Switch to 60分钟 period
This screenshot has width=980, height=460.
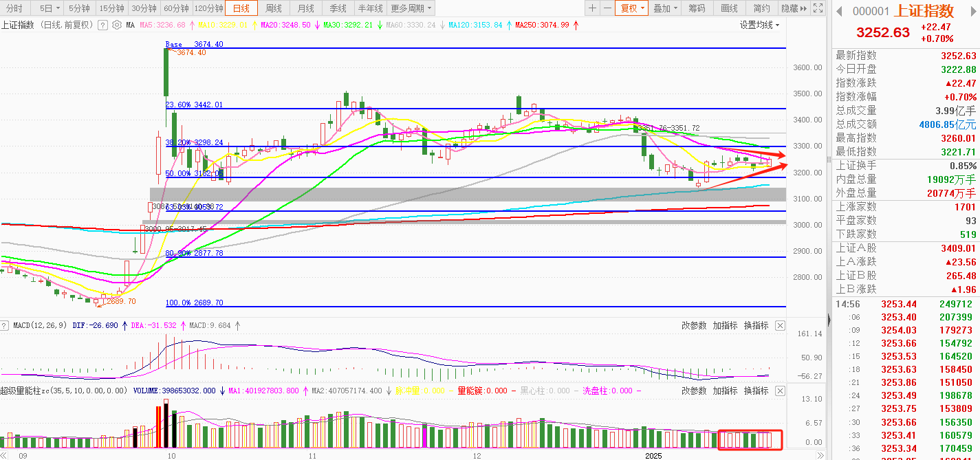pos(177,8)
